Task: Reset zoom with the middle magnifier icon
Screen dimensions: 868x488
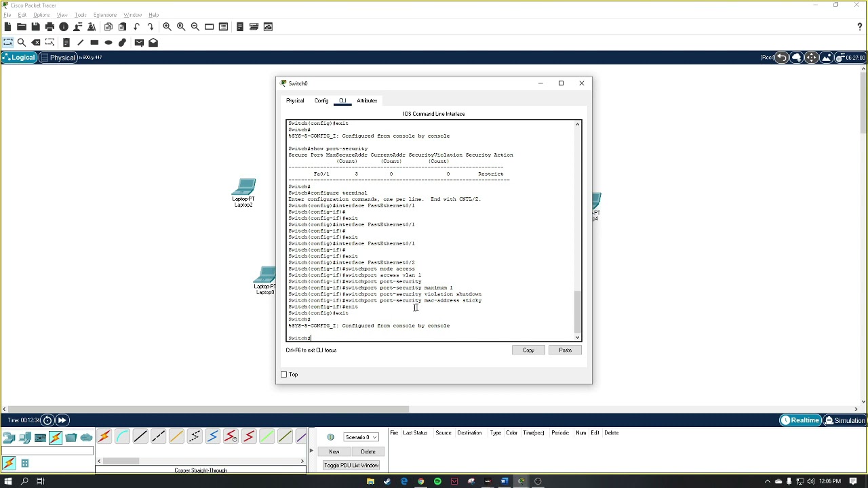Action: [x=181, y=27]
